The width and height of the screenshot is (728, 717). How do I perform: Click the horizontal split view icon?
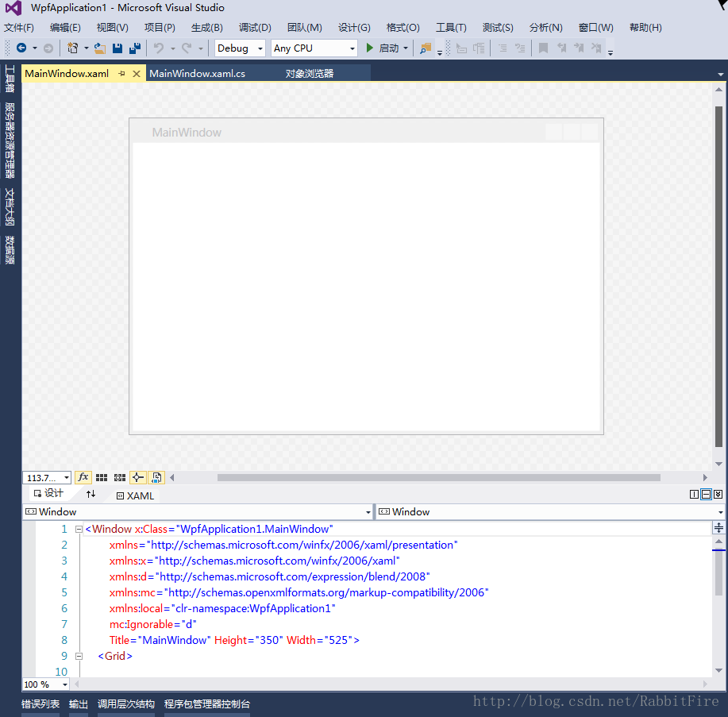(x=707, y=494)
